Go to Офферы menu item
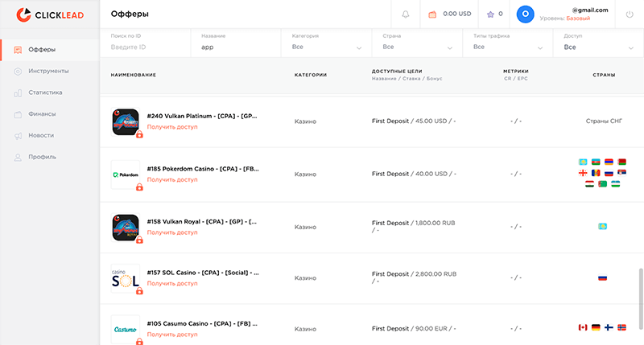This screenshot has height=345, width=644. coord(42,50)
